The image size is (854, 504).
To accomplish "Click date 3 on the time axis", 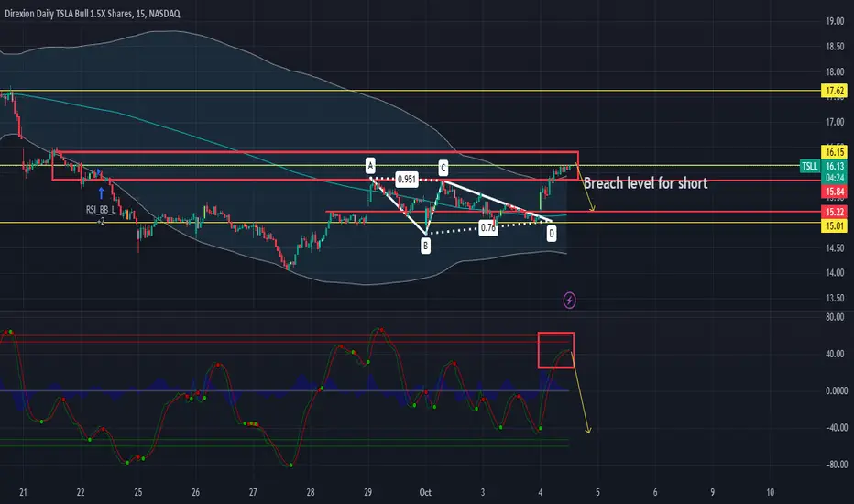I will [x=483, y=493].
